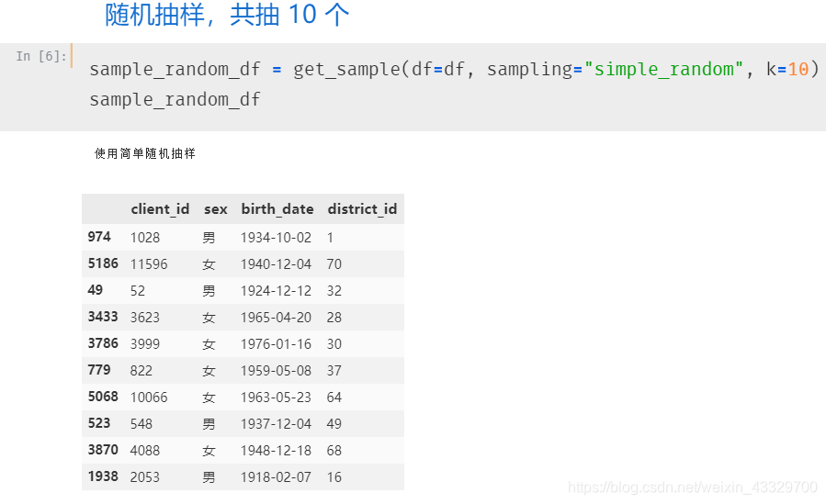Click the In [6]: cell prompt

point(41,56)
